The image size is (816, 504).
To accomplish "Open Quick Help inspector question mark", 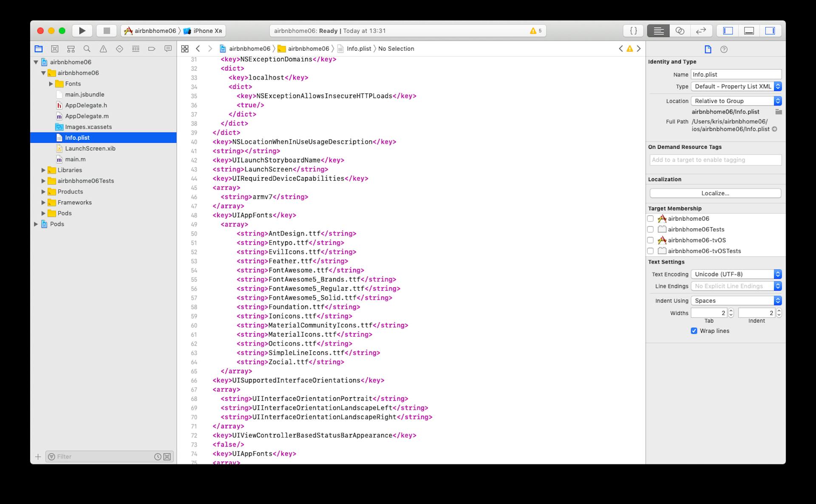I will click(x=724, y=49).
